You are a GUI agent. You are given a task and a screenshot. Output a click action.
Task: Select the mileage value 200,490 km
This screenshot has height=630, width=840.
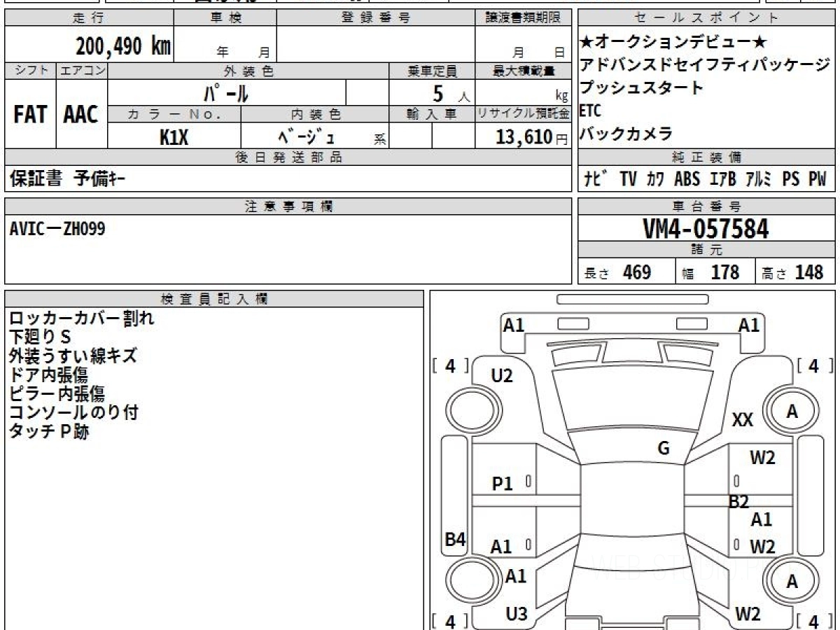pos(123,46)
